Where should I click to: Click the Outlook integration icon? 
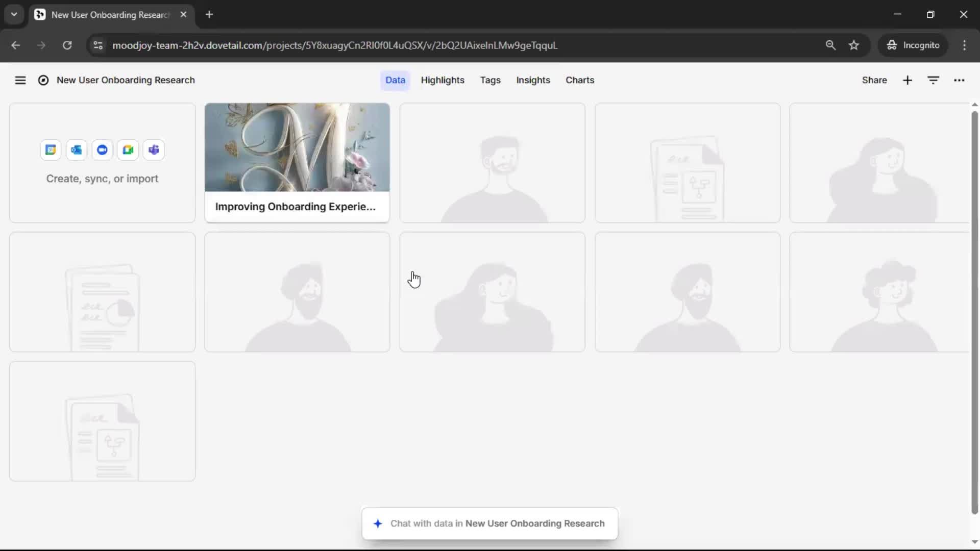coord(77,150)
